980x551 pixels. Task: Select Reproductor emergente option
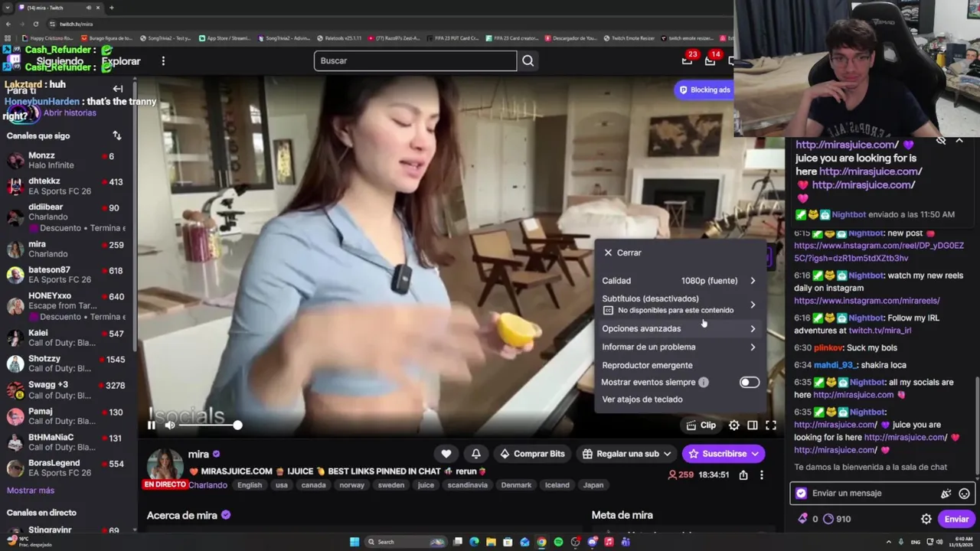(647, 365)
